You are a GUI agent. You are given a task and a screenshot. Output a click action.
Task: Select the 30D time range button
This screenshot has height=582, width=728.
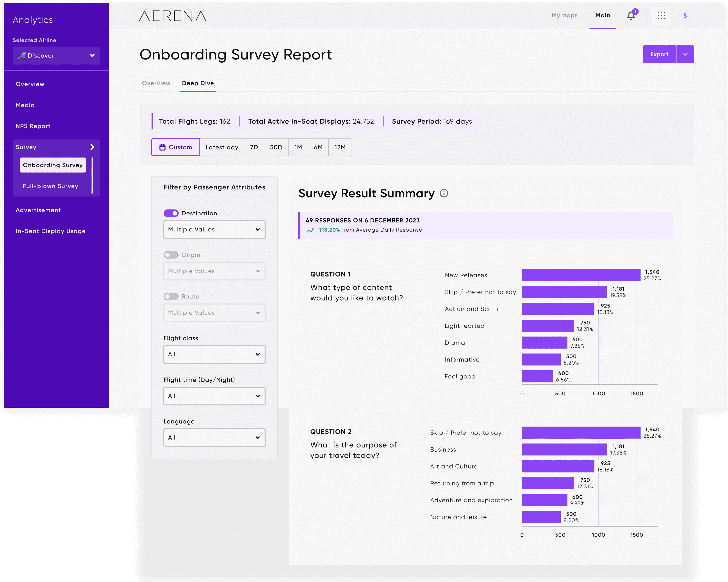pyautogui.click(x=276, y=147)
